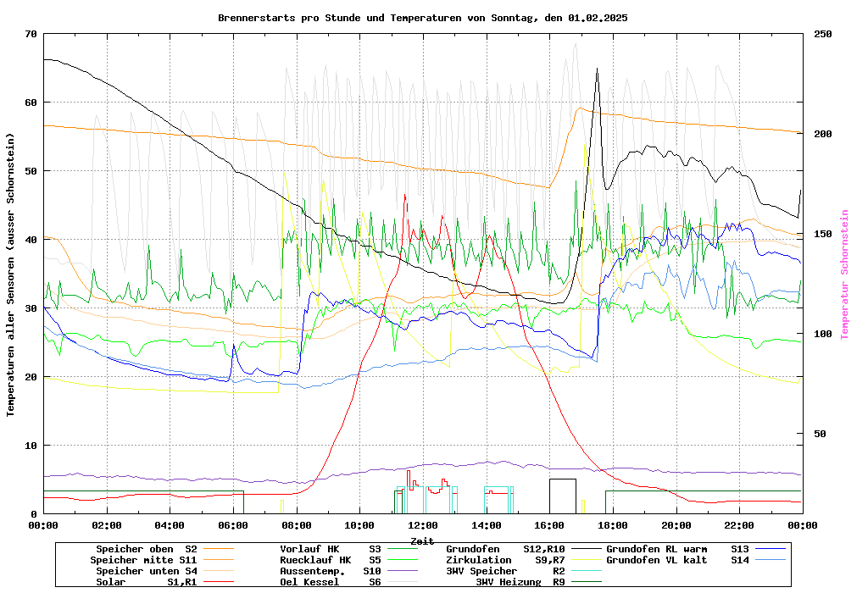868x593 pixels.
Task: Click the Zeit x-axis label
Action: pos(422,540)
